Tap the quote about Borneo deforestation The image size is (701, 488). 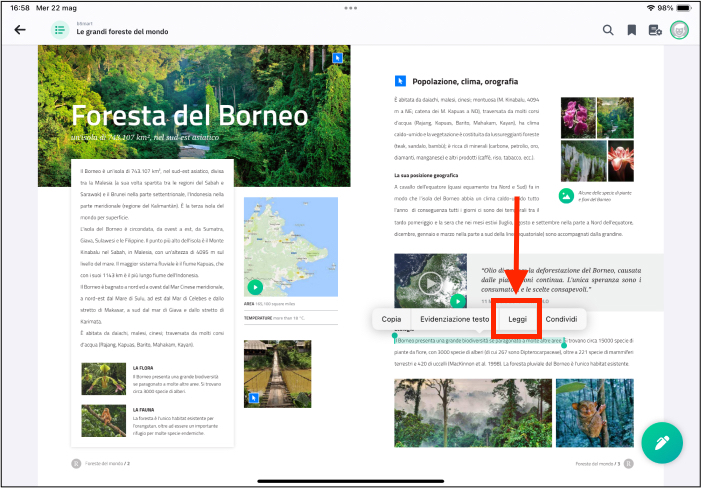click(x=561, y=280)
